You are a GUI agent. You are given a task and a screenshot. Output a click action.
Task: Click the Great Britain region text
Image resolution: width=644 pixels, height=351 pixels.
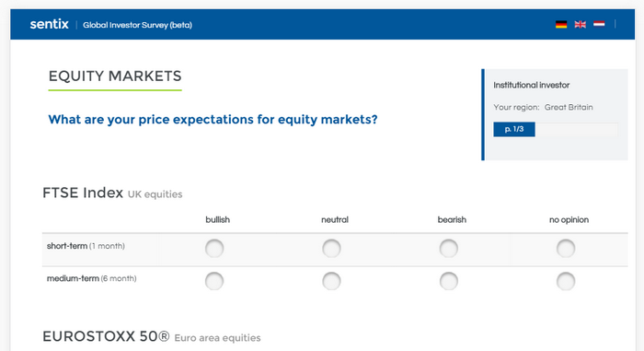click(x=569, y=108)
